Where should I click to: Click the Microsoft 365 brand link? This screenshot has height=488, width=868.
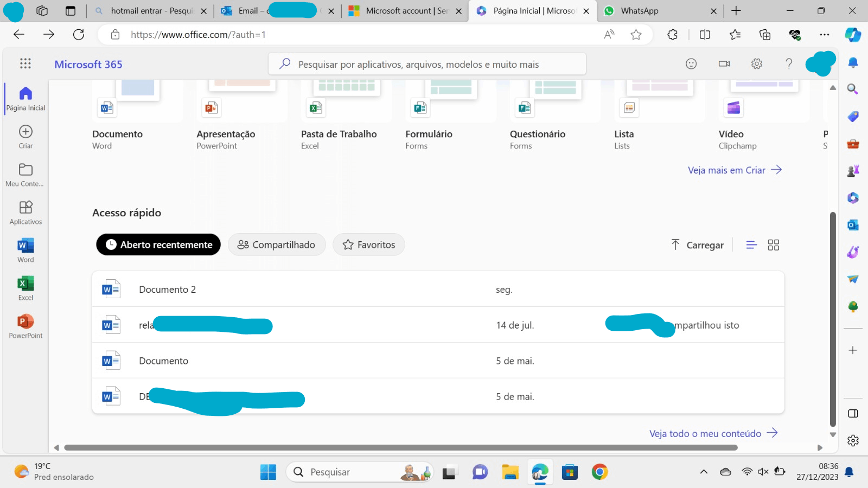[x=88, y=65]
